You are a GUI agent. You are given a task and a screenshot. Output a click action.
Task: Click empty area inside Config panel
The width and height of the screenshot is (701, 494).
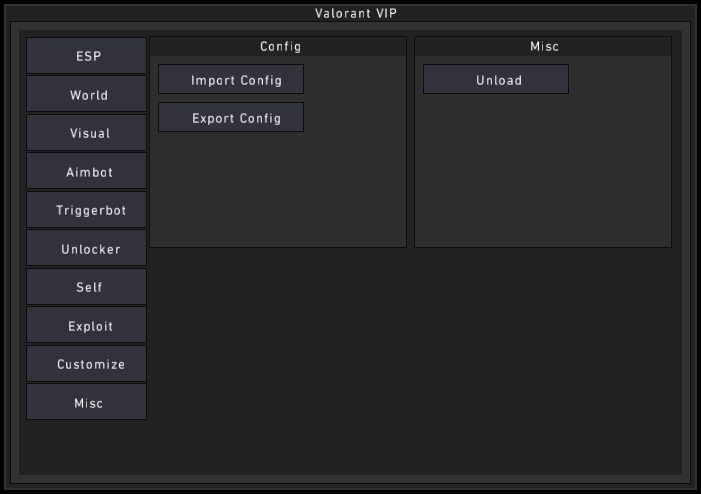click(x=279, y=190)
